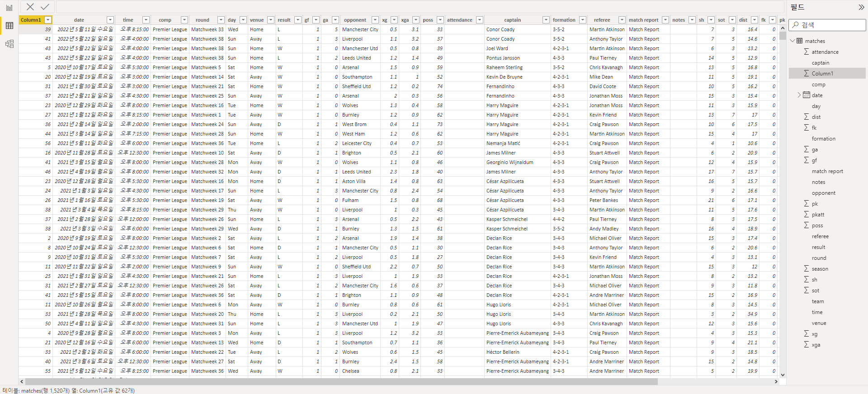
Task: Click captain cell 'Georginio Wijnaldum'
Action: coord(509,162)
